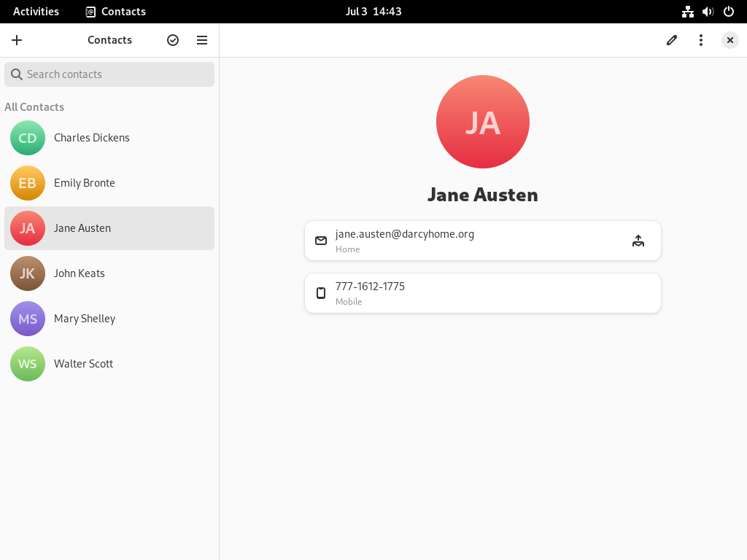Screen dimensions: 747x560
Task: Select Walter Scott contact
Action: (109, 364)
